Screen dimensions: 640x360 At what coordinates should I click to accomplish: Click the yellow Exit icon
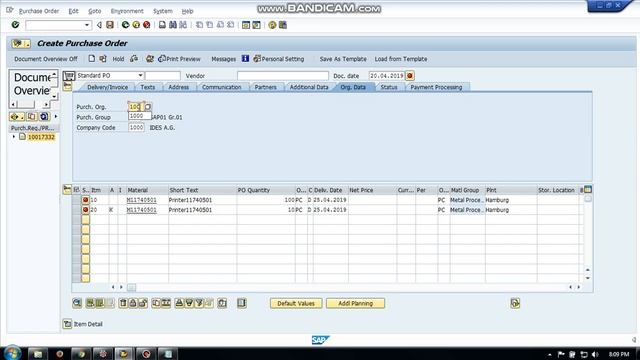pyautogui.click(x=136, y=25)
